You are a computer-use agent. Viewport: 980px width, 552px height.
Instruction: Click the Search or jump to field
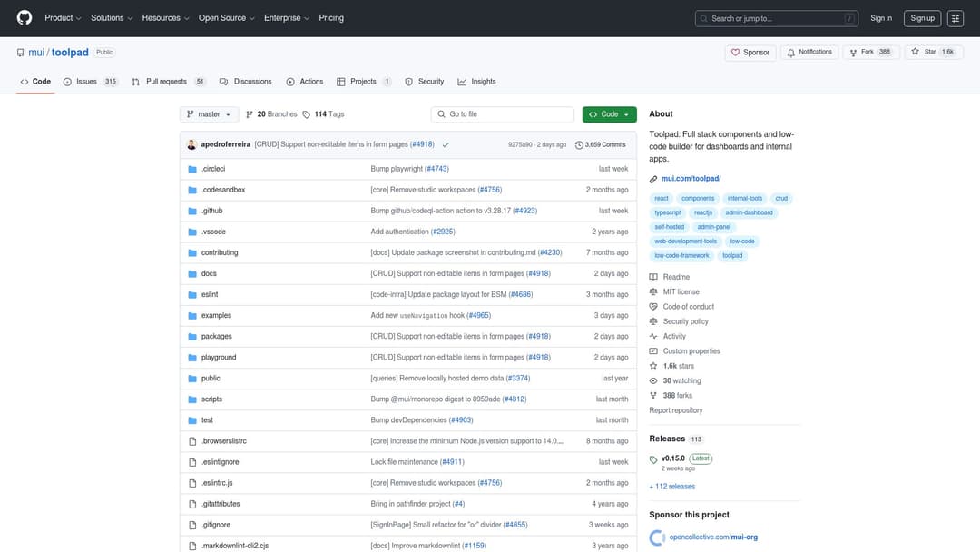pos(776,19)
